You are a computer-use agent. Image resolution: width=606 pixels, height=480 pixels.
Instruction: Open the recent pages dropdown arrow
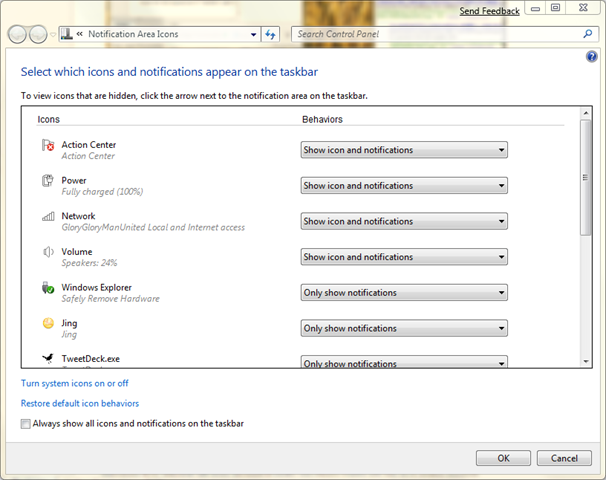53,34
